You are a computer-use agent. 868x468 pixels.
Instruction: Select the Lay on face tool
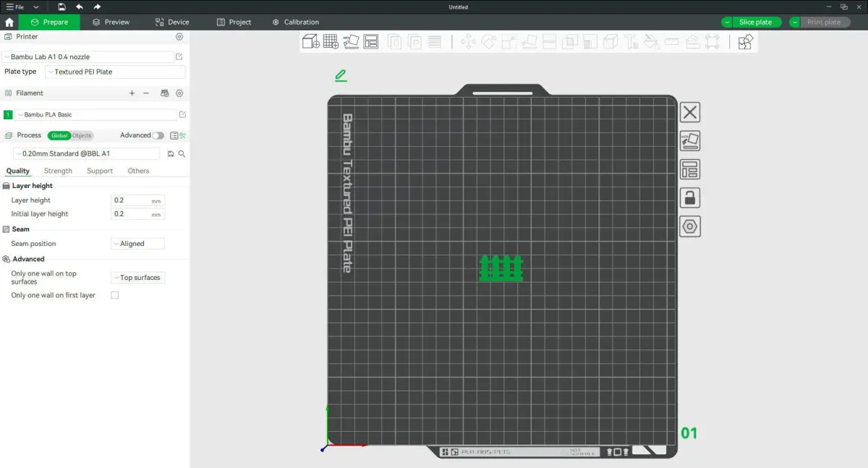coord(529,42)
